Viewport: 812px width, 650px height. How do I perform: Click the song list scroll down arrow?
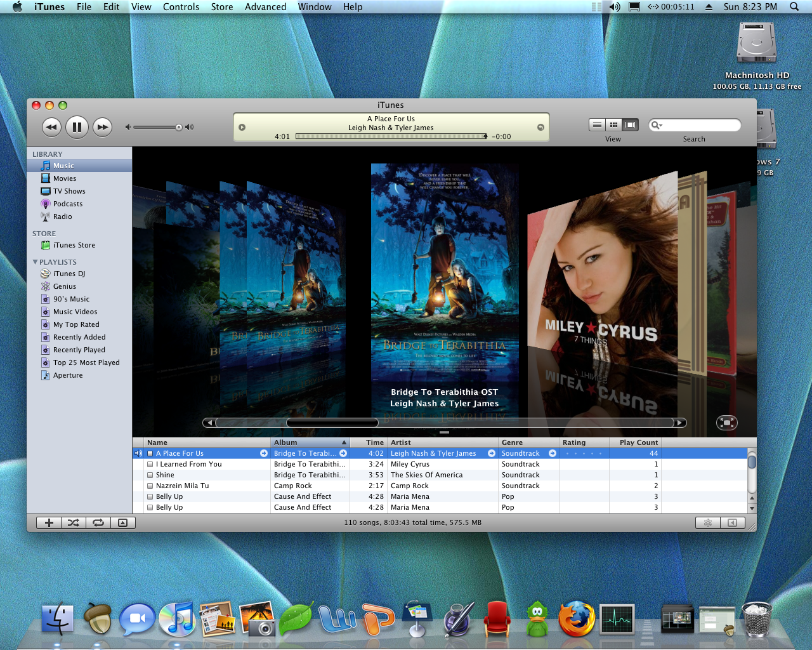tap(752, 508)
